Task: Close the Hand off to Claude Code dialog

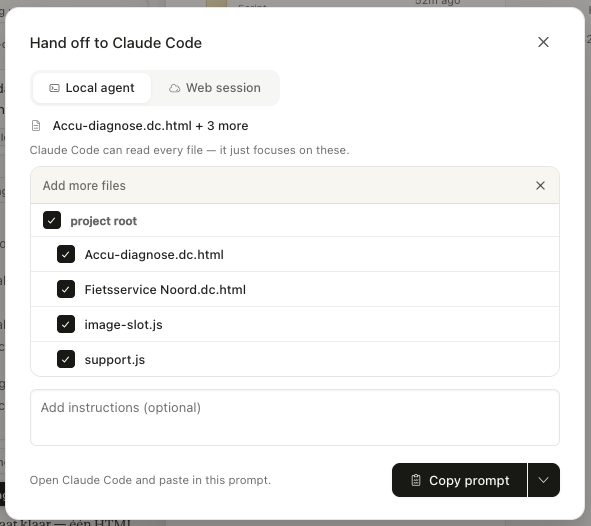Action: [x=543, y=42]
